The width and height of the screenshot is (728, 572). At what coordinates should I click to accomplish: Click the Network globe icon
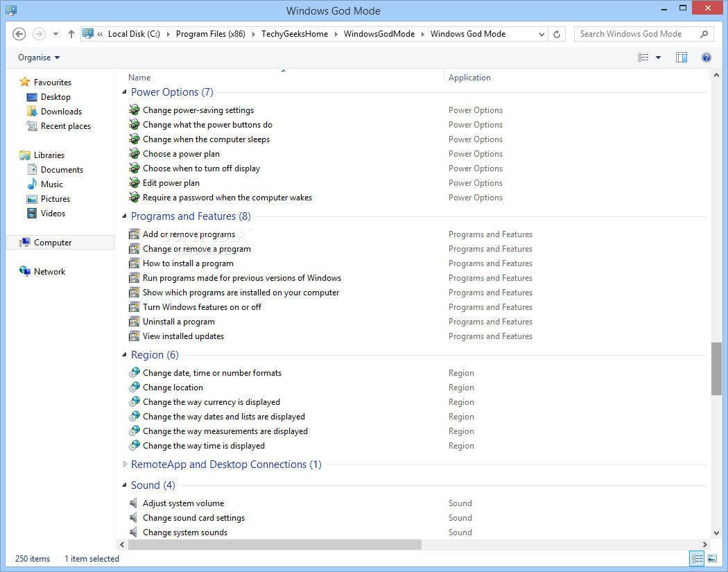(x=24, y=271)
